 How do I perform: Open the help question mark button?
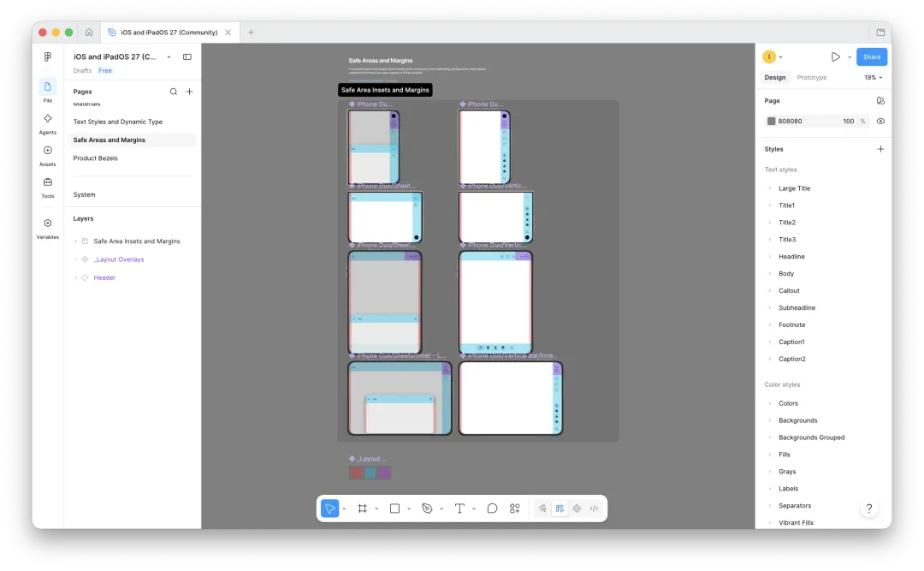point(869,509)
